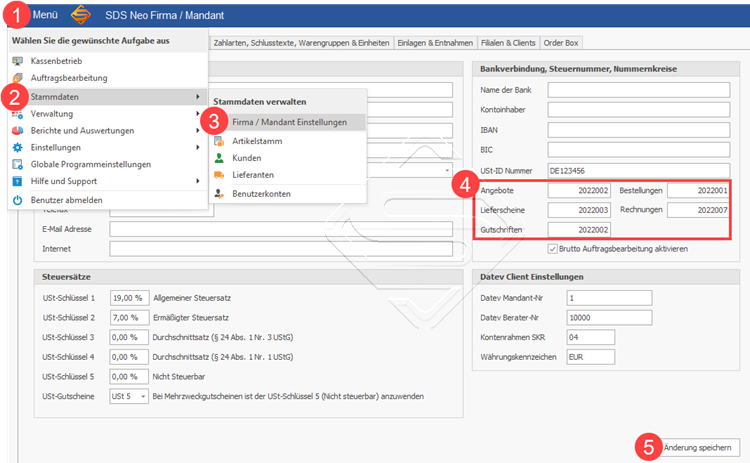Click the Hilfe und Support question icon
Image resolution: width=750 pixels, height=463 pixels.
tap(18, 181)
